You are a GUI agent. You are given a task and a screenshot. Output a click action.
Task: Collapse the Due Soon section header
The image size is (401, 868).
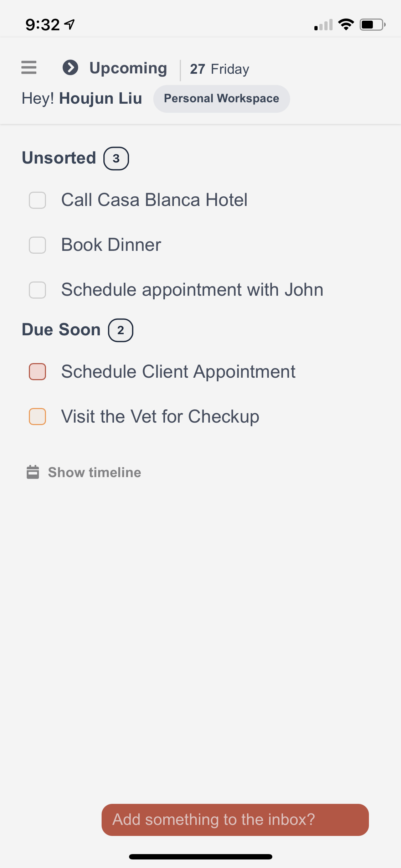pyautogui.click(x=61, y=330)
